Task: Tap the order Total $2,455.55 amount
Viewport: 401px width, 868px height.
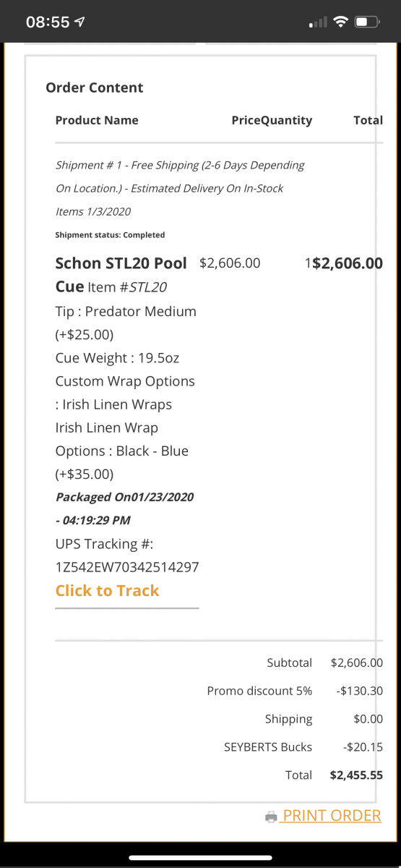Action: pos(356,775)
